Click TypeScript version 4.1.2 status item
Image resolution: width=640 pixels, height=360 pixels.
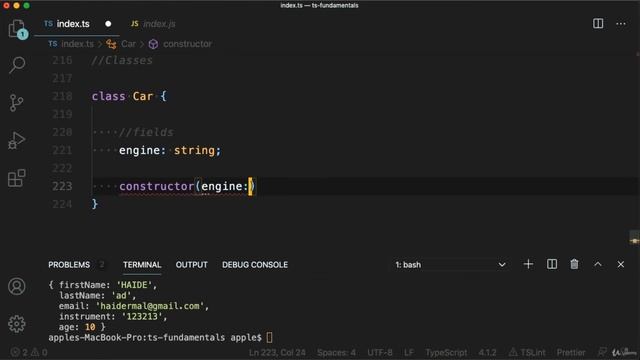[487, 352]
